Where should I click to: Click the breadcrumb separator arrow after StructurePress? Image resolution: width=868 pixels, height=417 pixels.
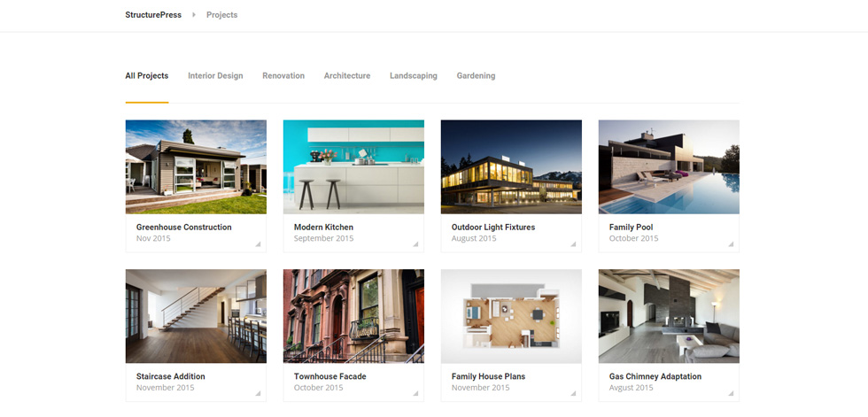[x=194, y=15]
